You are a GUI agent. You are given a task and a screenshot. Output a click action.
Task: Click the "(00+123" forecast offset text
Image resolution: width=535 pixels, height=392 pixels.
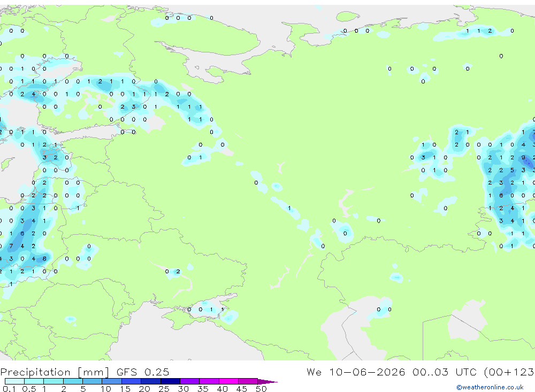(x=509, y=372)
